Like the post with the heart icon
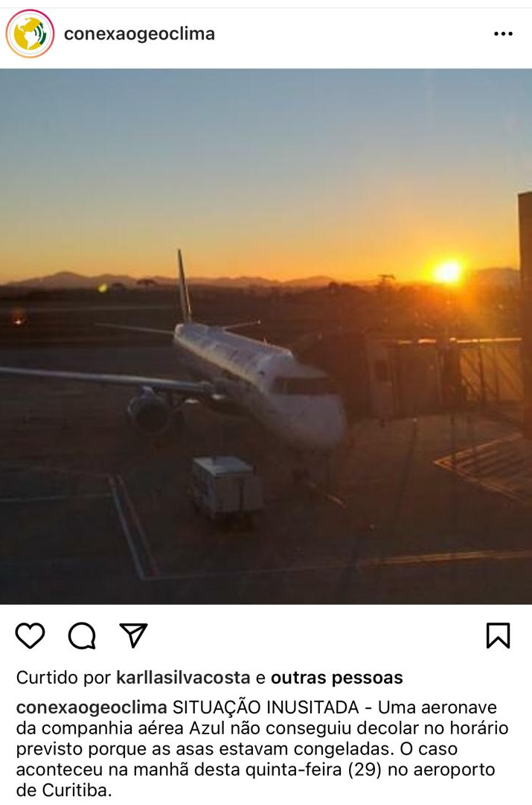This screenshot has width=532, height=805. click(31, 635)
